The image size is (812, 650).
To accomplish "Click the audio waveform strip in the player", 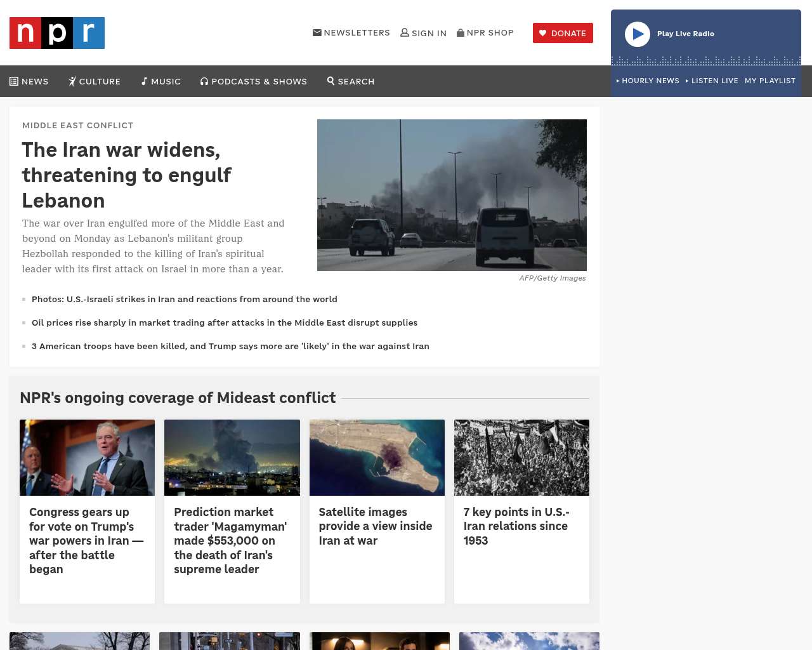I will coord(706,61).
